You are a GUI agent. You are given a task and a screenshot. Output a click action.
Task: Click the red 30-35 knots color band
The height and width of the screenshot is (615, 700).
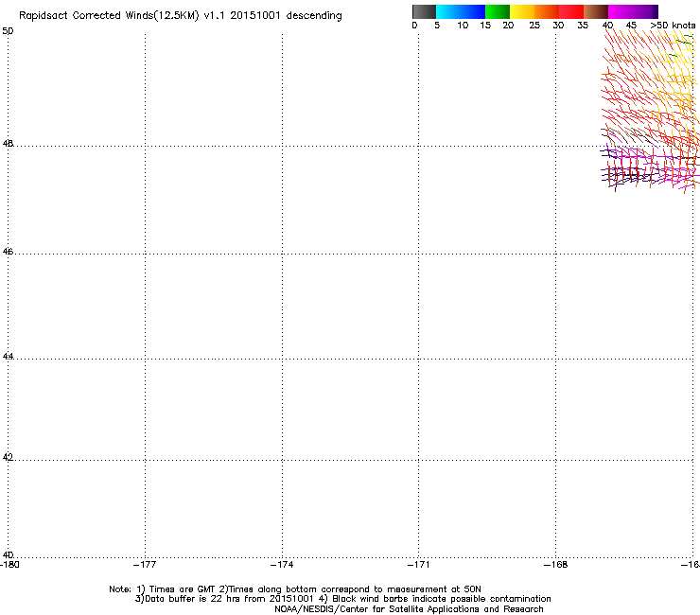click(x=571, y=11)
